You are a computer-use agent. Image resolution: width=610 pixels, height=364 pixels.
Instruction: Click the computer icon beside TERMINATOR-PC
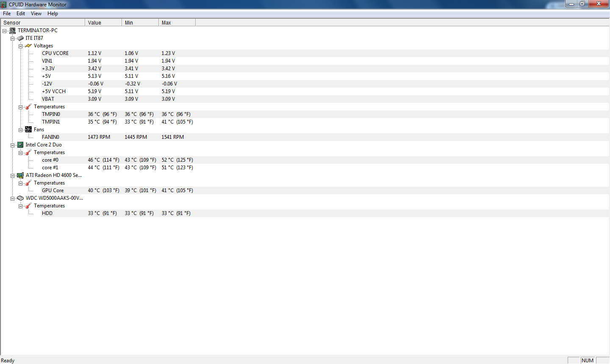point(13,30)
